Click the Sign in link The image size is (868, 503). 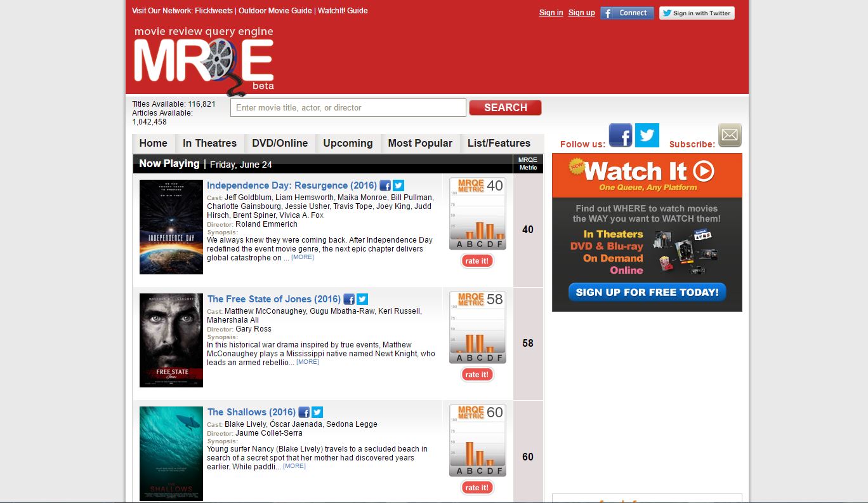551,13
